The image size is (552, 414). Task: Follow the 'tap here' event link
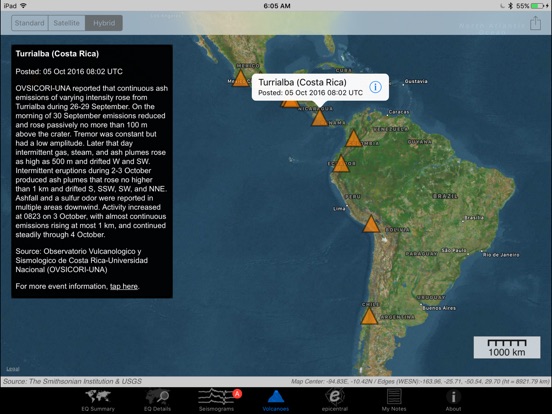124,286
